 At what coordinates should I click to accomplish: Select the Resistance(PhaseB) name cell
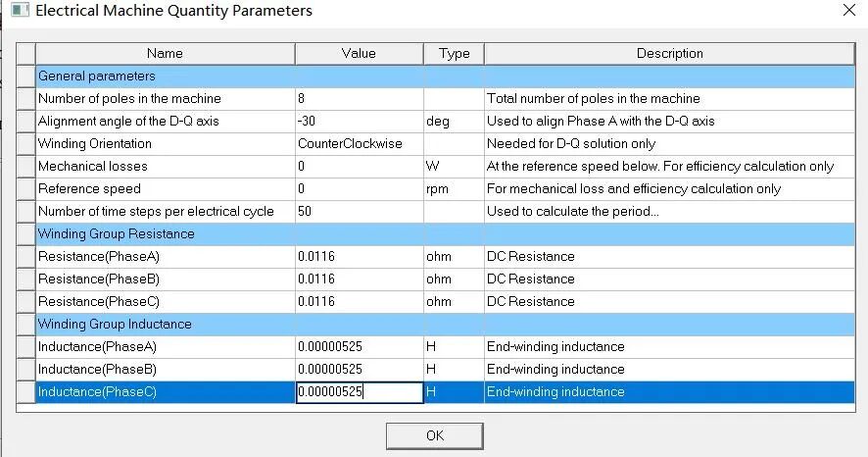click(166, 279)
